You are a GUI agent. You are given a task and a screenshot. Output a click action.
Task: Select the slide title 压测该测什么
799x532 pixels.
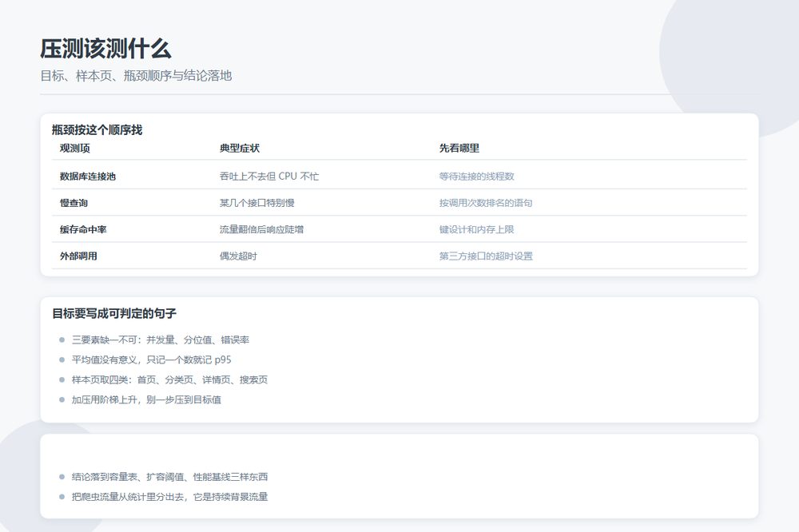(x=105, y=49)
